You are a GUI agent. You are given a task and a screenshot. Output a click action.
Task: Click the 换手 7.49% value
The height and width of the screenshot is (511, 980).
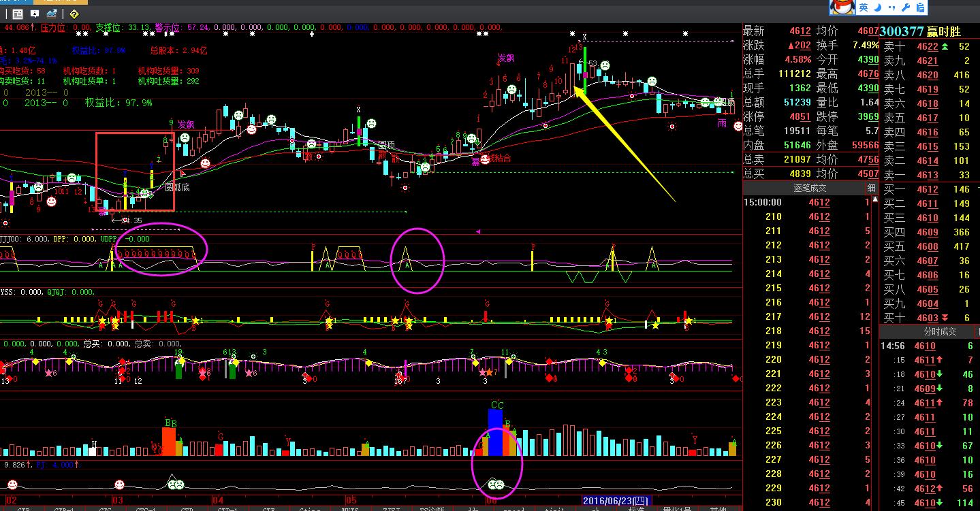866,46
